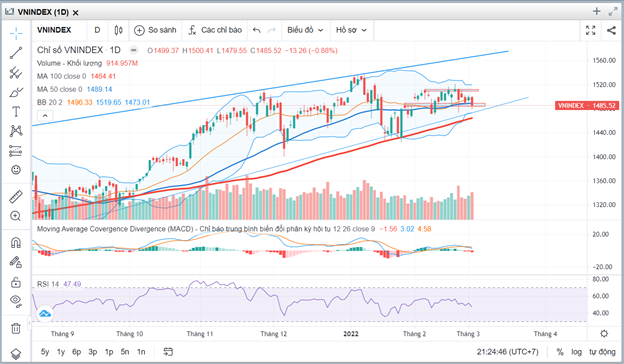Open the Biểu đồ dropdown
The image size is (624, 364).
pos(305,30)
